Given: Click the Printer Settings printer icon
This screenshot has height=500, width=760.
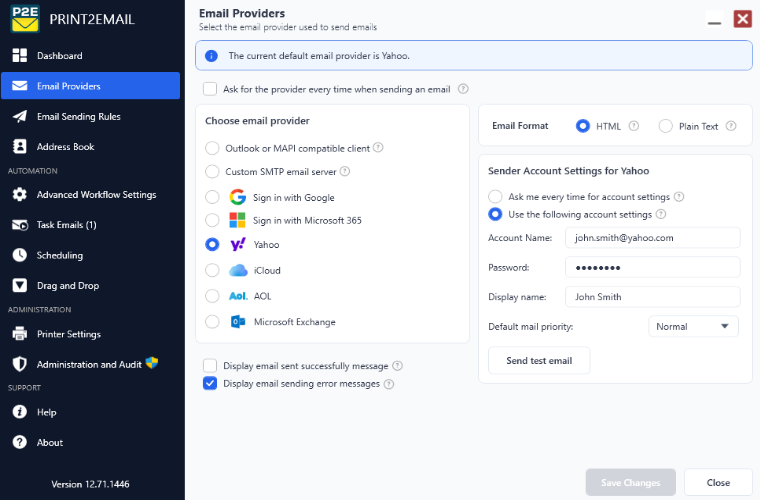Looking at the screenshot, I should 20,334.
